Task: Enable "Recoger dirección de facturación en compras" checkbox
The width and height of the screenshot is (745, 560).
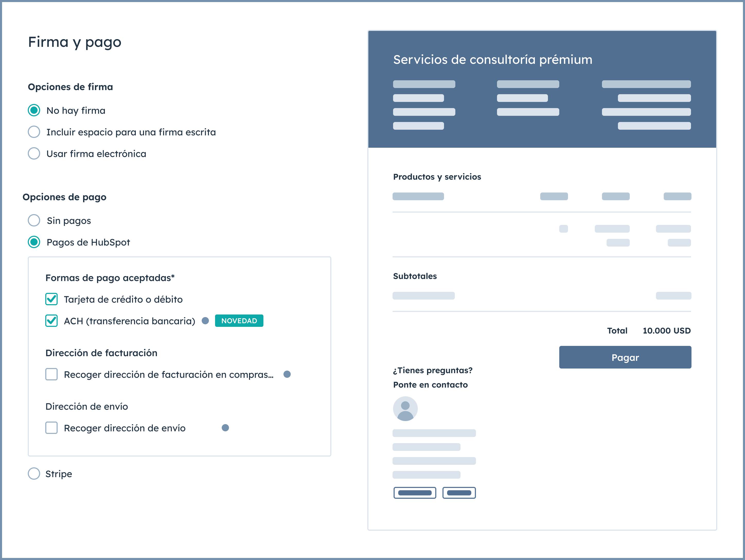Action: coord(51,374)
